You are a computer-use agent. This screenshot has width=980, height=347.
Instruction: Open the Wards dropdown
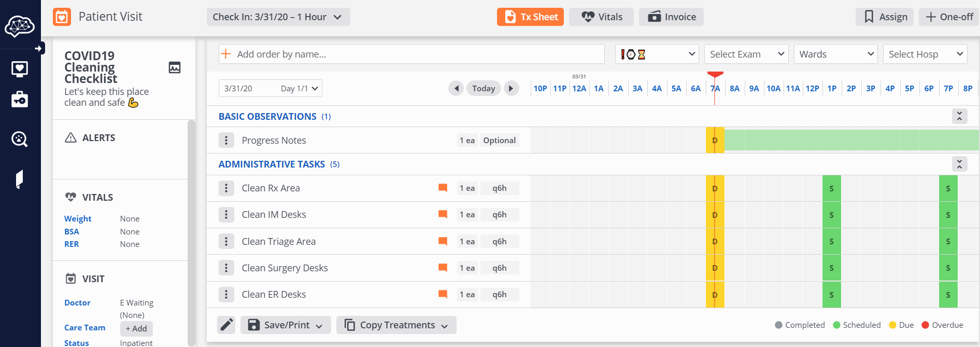pyautogui.click(x=835, y=54)
